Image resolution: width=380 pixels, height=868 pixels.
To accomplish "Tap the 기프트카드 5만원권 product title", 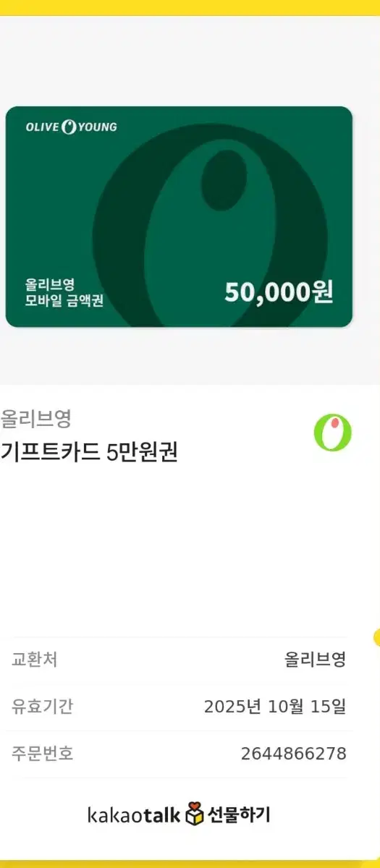I will point(89,452).
